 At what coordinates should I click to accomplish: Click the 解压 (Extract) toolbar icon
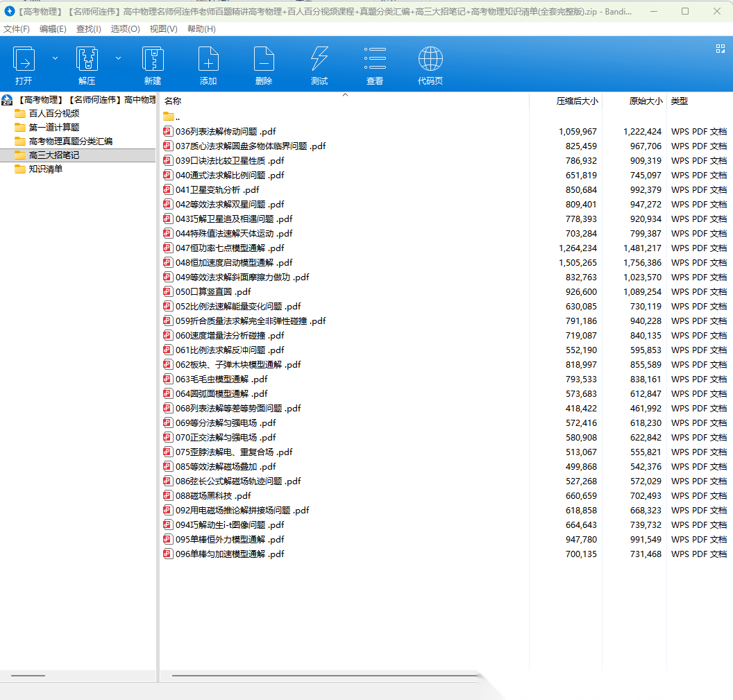pyautogui.click(x=87, y=60)
